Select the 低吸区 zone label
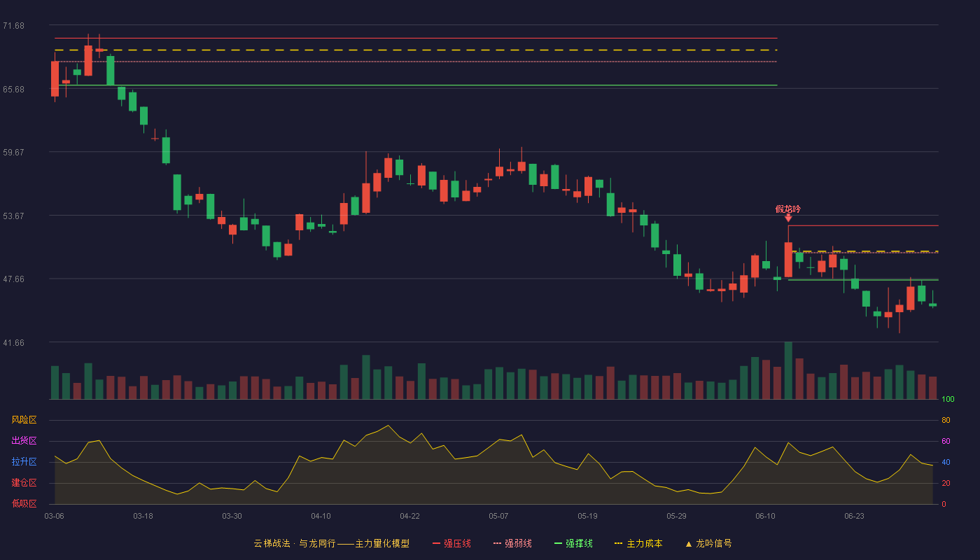 pos(24,503)
